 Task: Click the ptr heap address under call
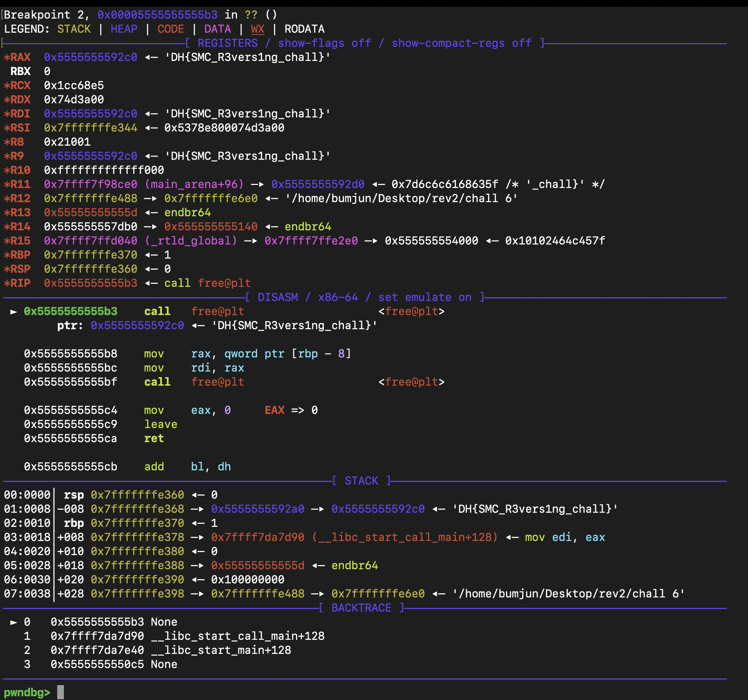pos(137,325)
